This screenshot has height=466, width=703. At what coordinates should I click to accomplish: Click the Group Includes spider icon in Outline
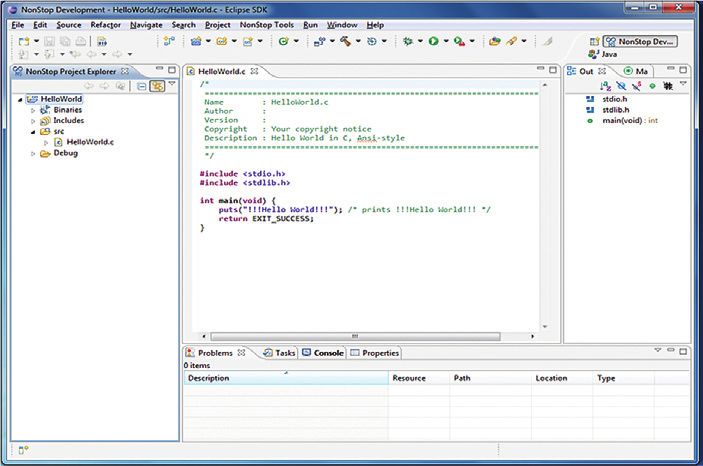(x=668, y=86)
